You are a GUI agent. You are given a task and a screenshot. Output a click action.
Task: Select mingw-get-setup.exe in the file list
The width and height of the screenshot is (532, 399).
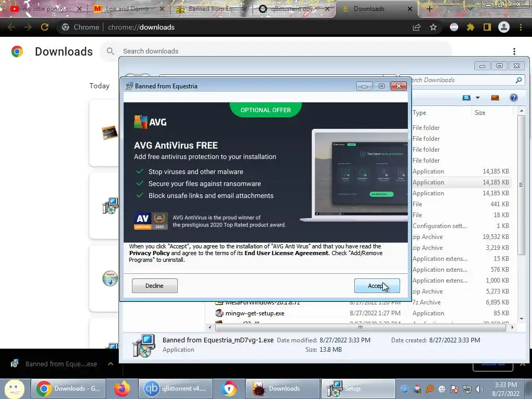tap(255, 313)
